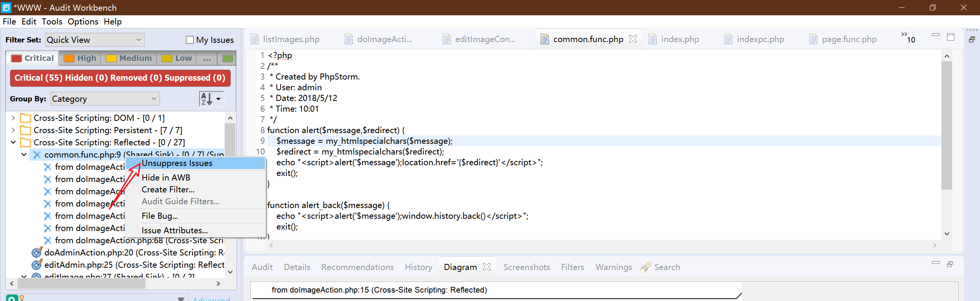Click the target icon of doAdminAction.php:20
The height and width of the screenshot is (301, 980).
click(37, 252)
